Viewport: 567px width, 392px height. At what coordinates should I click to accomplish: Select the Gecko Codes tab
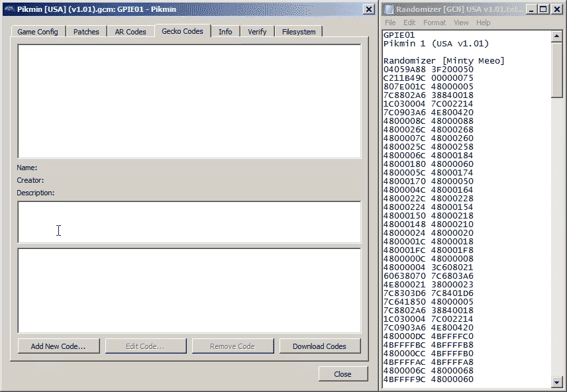(x=183, y=31)
